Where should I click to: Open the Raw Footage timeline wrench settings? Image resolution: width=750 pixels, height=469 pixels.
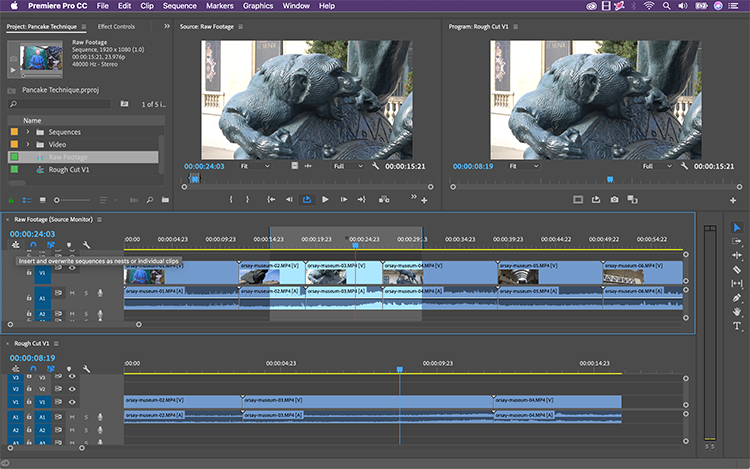[86, 245]
